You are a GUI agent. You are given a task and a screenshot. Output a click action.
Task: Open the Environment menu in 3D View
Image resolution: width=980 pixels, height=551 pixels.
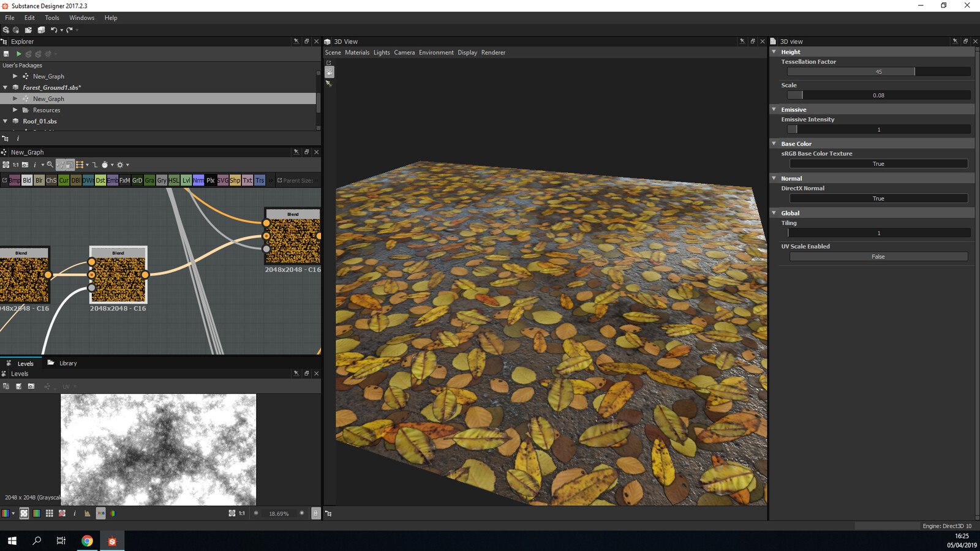point(436,53)
